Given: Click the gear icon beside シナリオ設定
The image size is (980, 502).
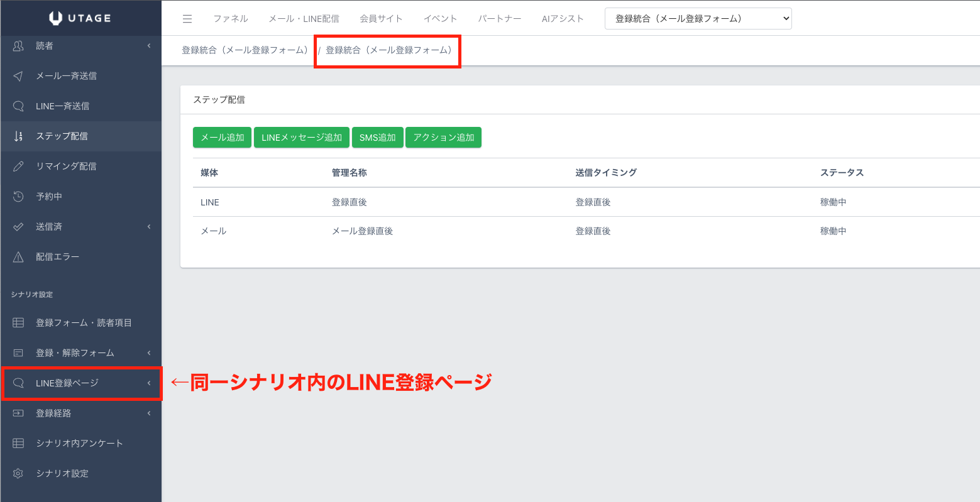Looking at the screenshot, I should point(18,474).
